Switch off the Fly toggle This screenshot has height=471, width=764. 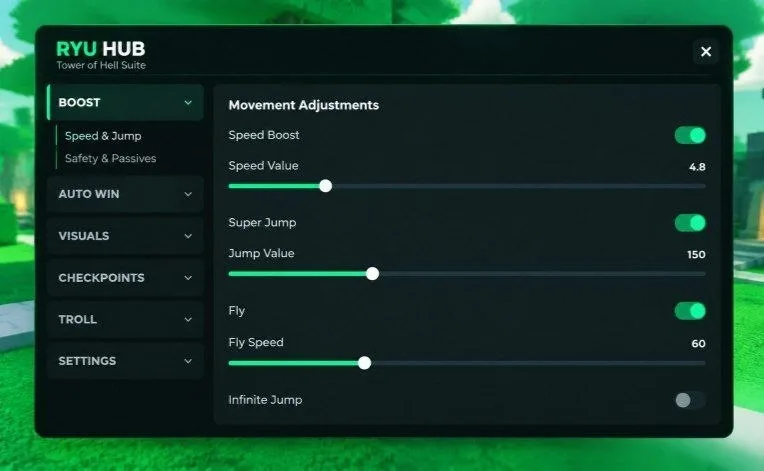click(x=690, y=311)
